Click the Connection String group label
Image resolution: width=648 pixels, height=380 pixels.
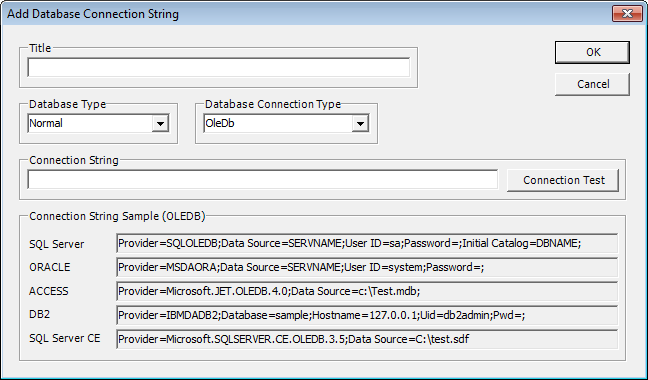tap(74, 160)
